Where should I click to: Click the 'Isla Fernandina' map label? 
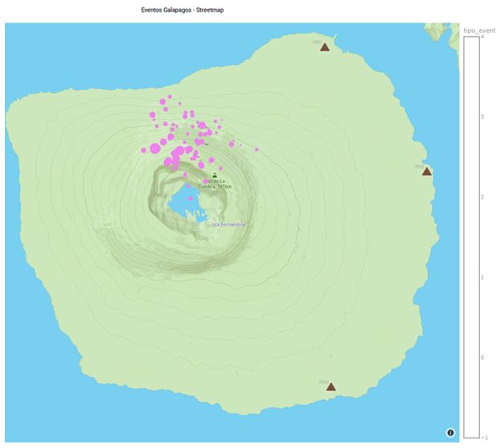[228, 224]
